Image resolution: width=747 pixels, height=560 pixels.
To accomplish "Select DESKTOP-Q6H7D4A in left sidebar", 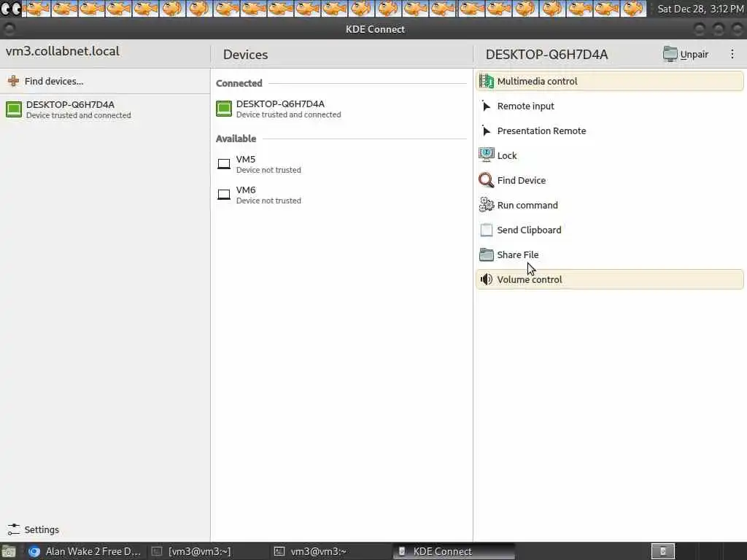I will click(x=105, y=109).
